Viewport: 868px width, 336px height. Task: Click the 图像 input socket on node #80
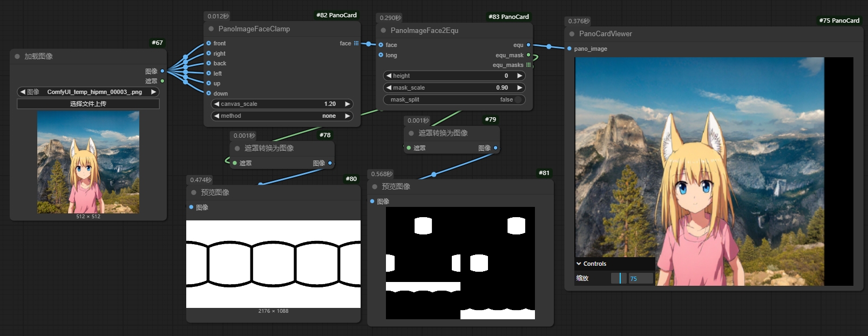[x=191, y=207]
